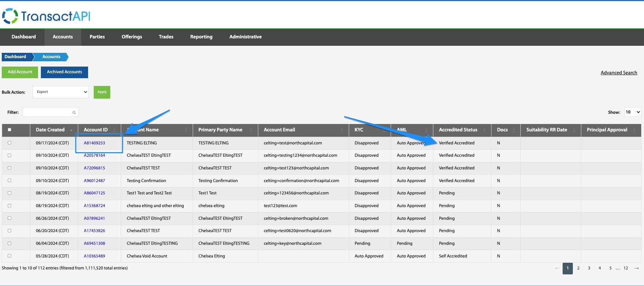Go to page 2 of results
Image resolution: width=644 pixels, height=286 pixels.
(578, 268)
